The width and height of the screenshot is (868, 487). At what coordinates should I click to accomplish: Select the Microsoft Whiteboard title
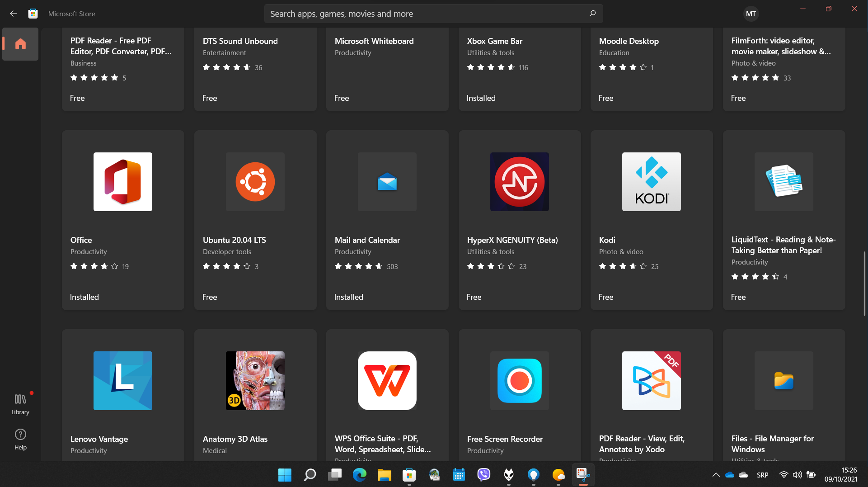374,41
